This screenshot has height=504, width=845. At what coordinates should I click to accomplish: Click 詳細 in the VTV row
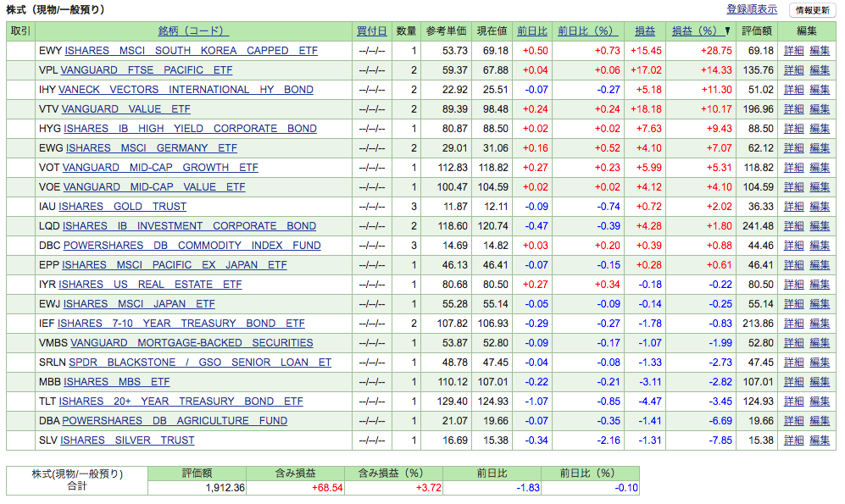coord(794,108)
